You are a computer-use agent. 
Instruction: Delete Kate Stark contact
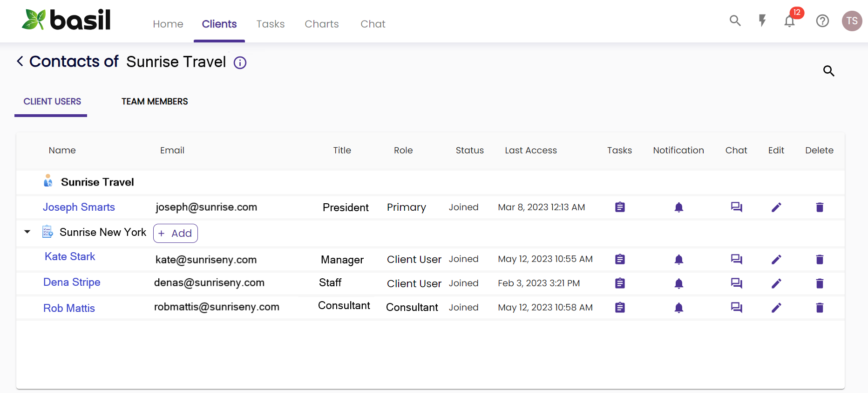(x=820, y=260)
